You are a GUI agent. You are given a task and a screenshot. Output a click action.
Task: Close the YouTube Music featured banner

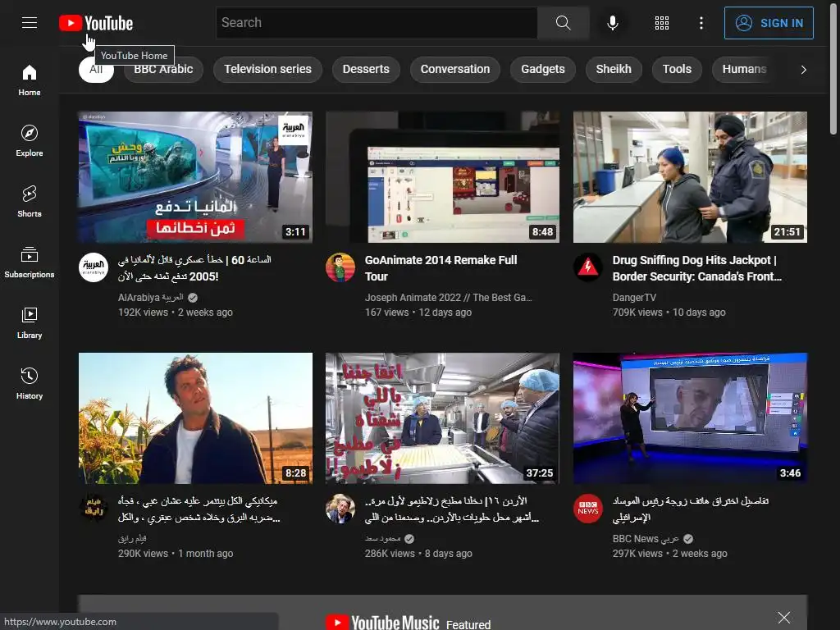(x=783, y=618)
